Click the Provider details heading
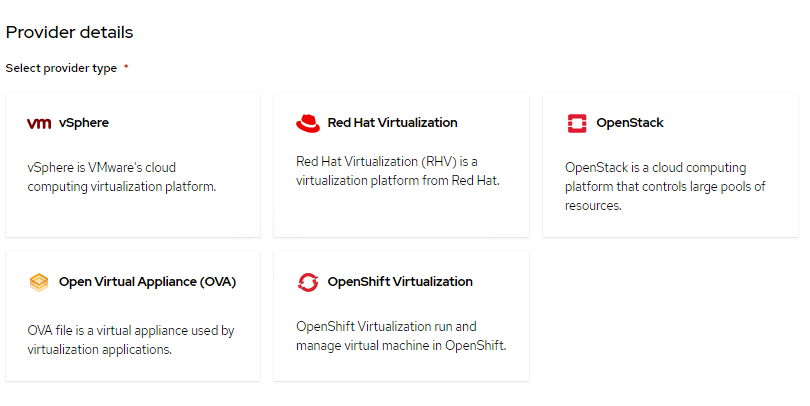This screenshot has height=406, width=810. point(70,32)
